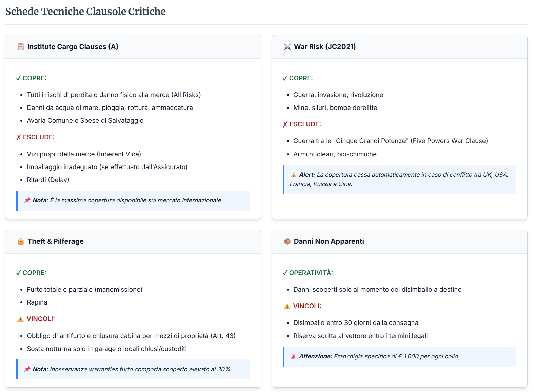Select the Institute Cargo Clauses (A) card title
Screen dimensions: 534x392
[73, 47]
